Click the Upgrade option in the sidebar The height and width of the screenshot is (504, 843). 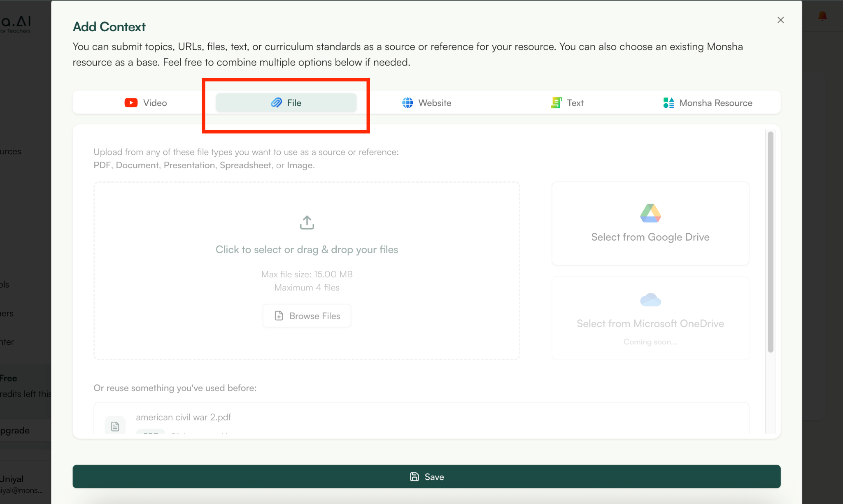pyautogui.click(x=15, y=430)
